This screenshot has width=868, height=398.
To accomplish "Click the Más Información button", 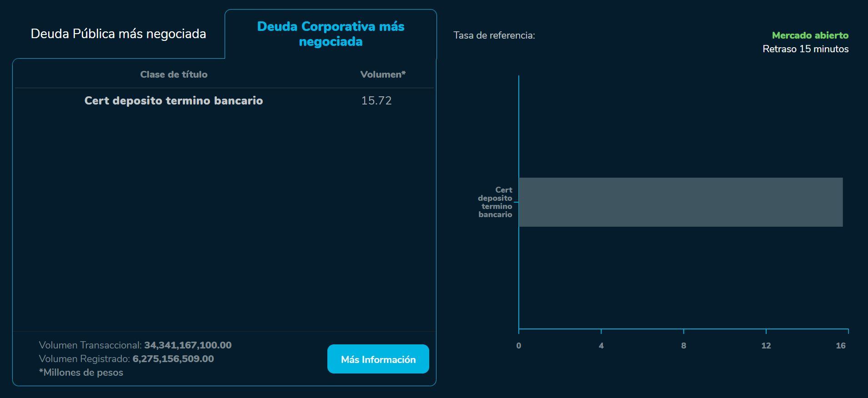I will coord(378,359).
